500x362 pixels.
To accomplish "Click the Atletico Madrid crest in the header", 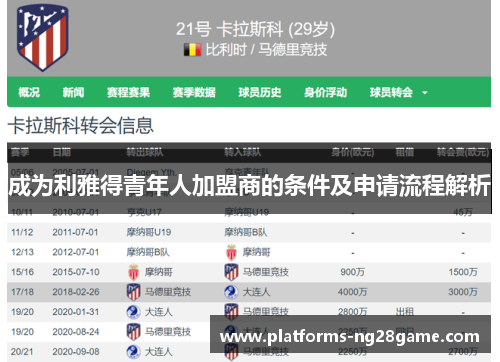I will tap(43, 37).
